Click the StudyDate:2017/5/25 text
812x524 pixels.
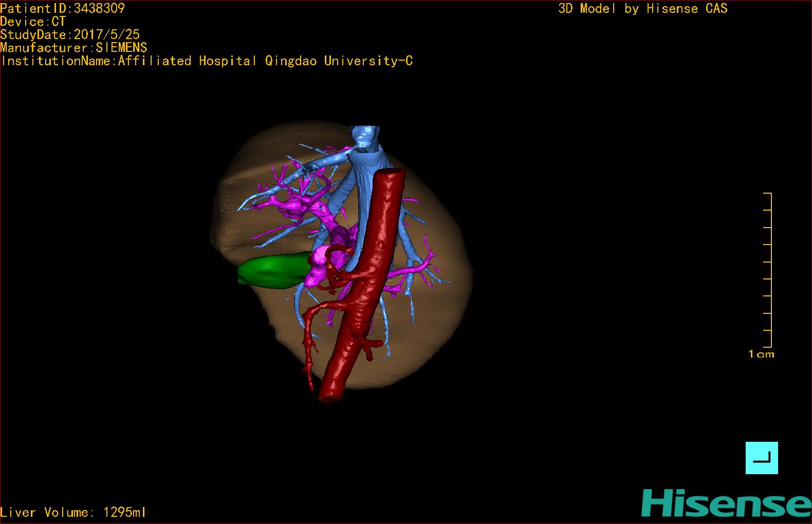click(x=70, y=34)
